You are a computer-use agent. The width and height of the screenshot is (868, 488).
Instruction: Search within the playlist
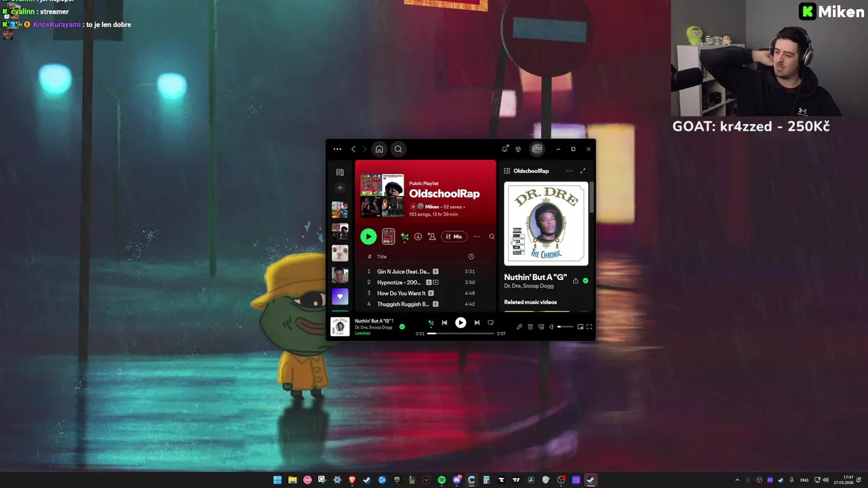(492, 237)
